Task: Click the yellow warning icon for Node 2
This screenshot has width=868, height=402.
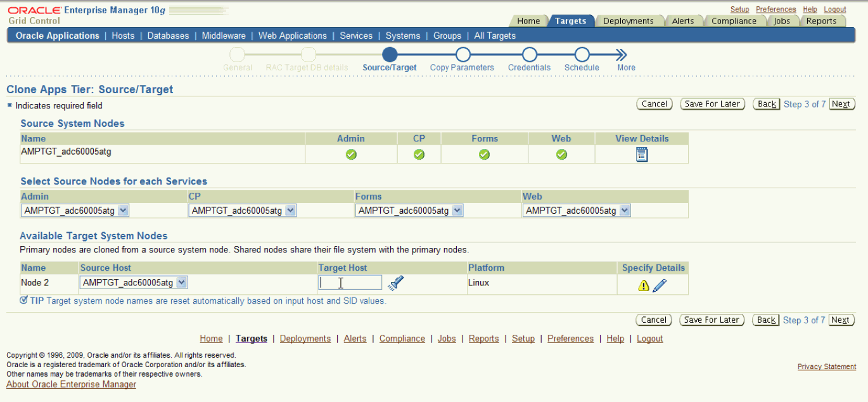Action: coord(644,286)
